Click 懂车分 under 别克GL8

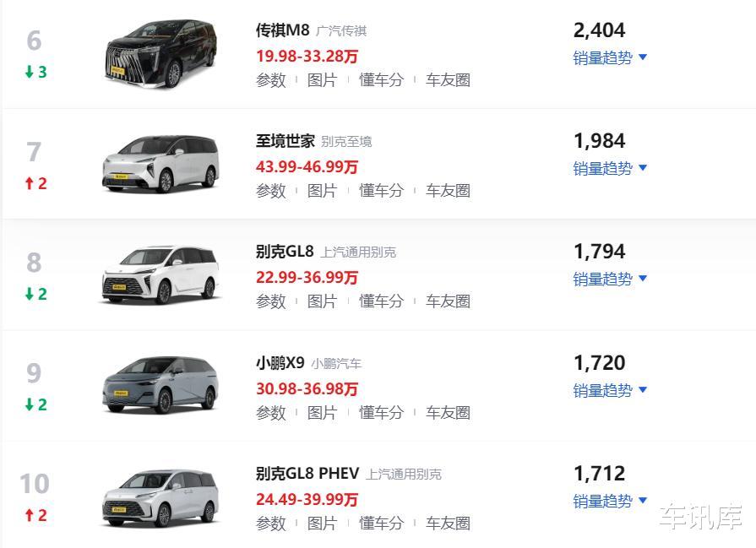coord(382,301)
